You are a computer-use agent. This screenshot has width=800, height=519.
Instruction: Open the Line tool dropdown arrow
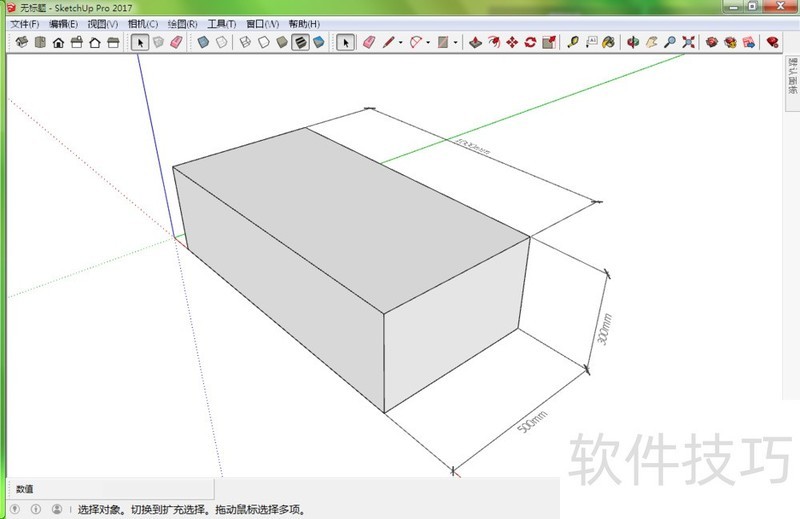pos(401,43)
